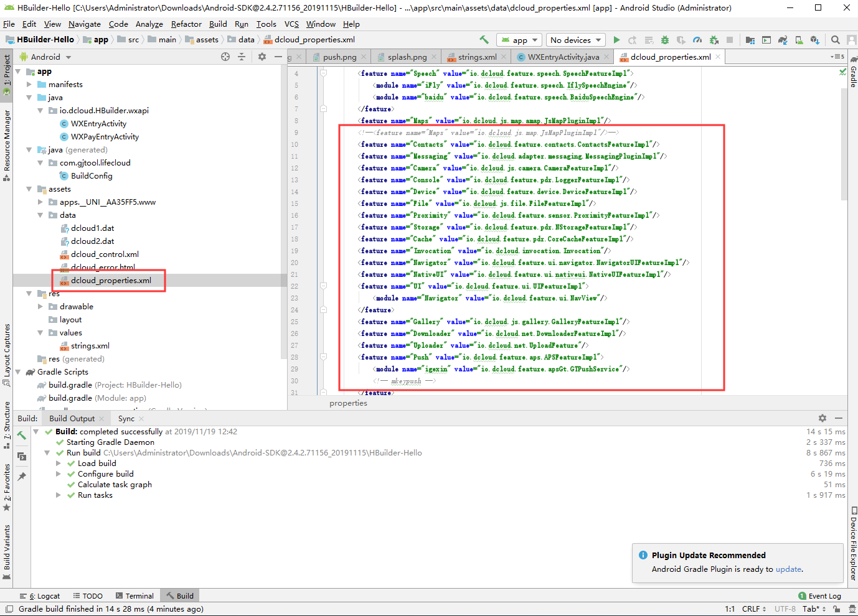Expand the drawable folder

40,307
